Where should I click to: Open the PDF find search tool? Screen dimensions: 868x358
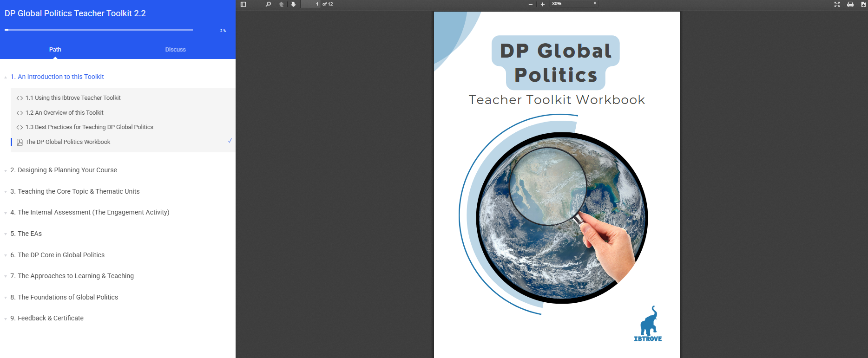[268, 4]
